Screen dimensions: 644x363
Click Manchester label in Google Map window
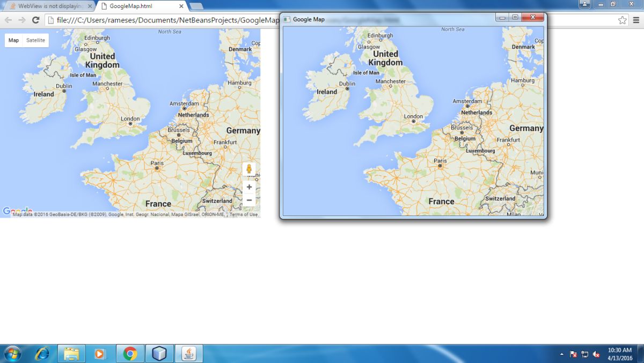391,82
